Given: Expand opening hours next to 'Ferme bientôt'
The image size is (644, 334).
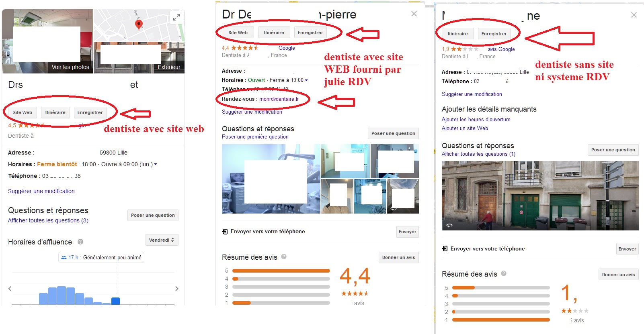Looking at the screenshot, I should click(x=156, y=164).
